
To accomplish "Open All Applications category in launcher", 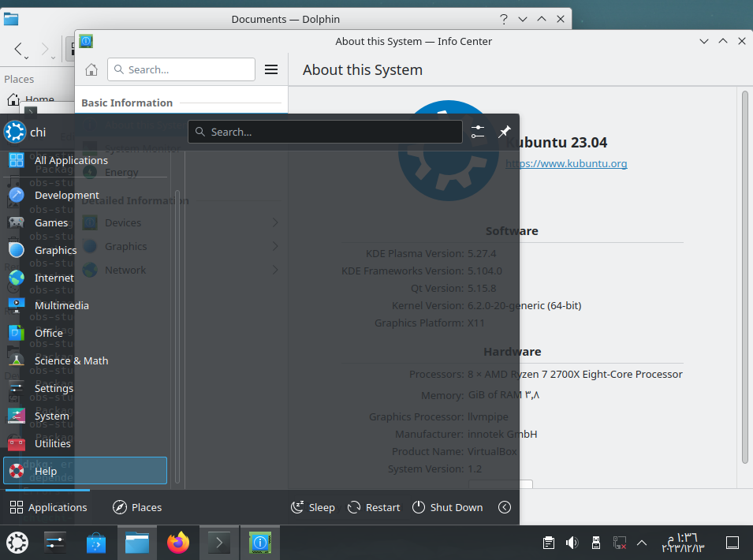I will point(85,160).
